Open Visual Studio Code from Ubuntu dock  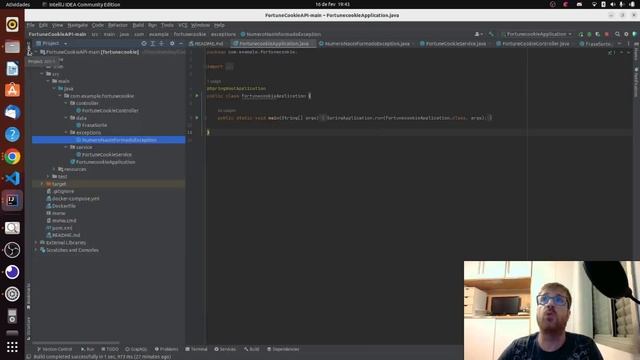coord(12,178)
